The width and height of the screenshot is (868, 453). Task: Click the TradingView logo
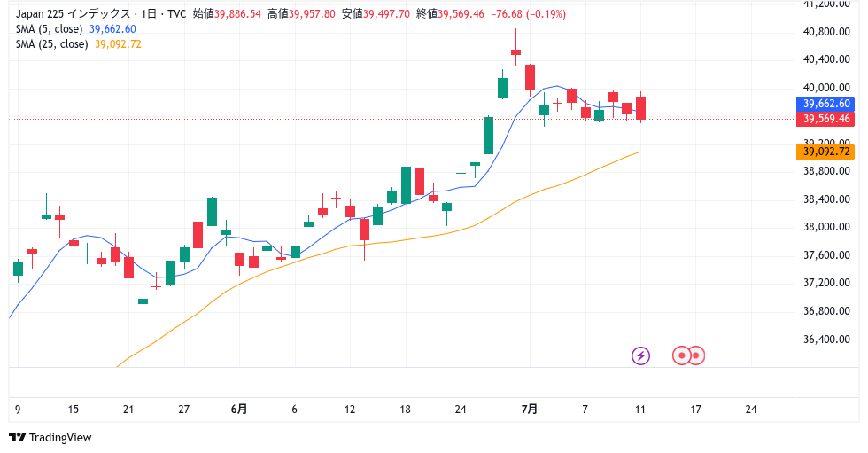[x=50, y=438]
